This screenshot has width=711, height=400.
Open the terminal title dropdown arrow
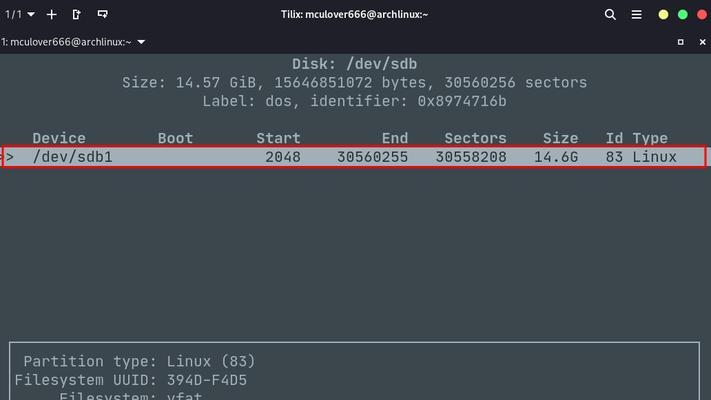click(x=141, y=42)
